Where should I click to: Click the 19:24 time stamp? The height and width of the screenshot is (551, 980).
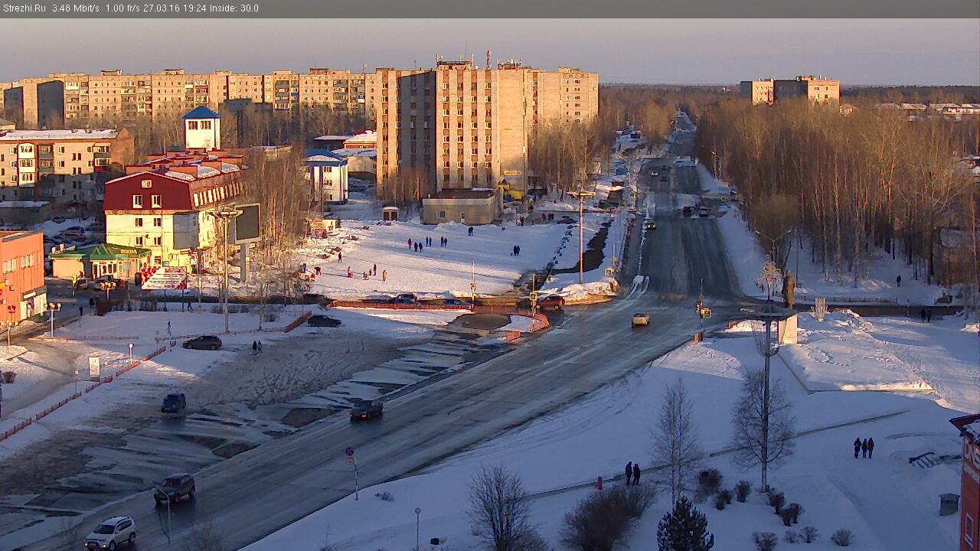pyautogui.click(x=193, y=8)
